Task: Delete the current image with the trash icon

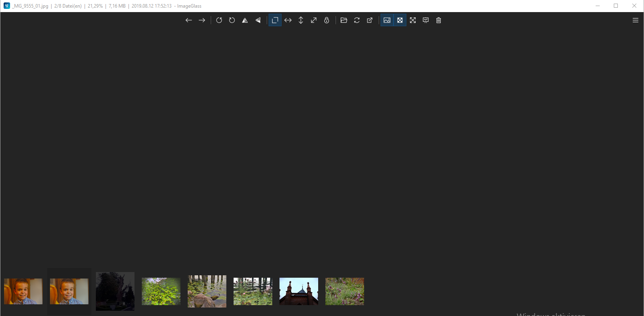Action: click(x=439, y=20)
